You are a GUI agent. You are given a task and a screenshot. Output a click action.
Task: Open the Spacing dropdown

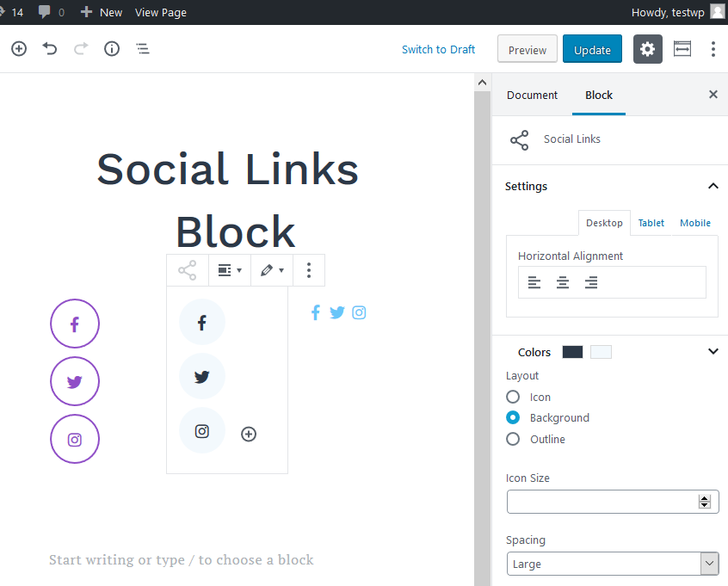[x=613, y=564]
